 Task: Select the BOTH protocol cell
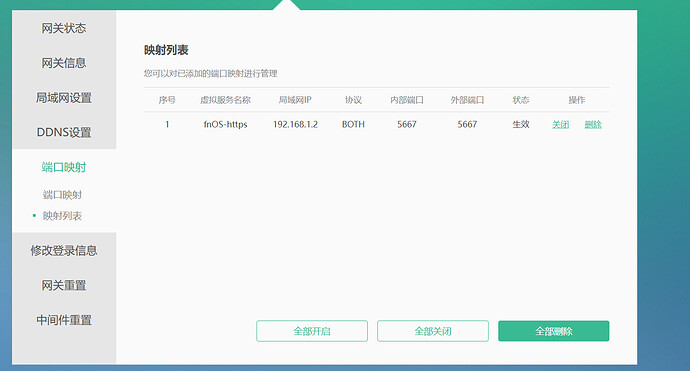tap(353, 125)
